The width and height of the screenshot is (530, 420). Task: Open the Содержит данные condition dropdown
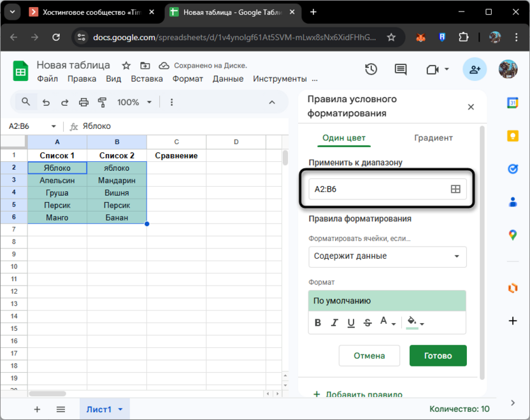(x=387, y=257)
